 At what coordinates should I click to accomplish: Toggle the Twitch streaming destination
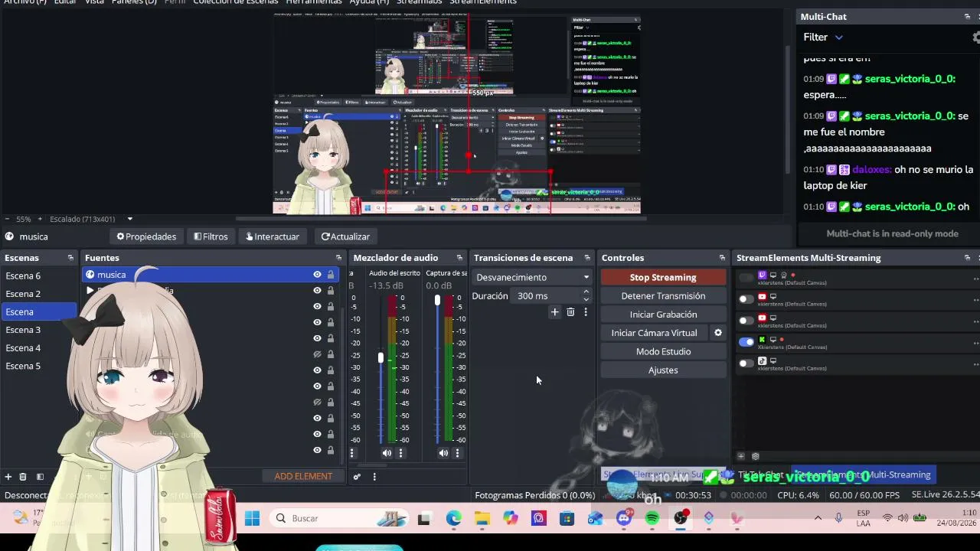[x=746, y=278]
